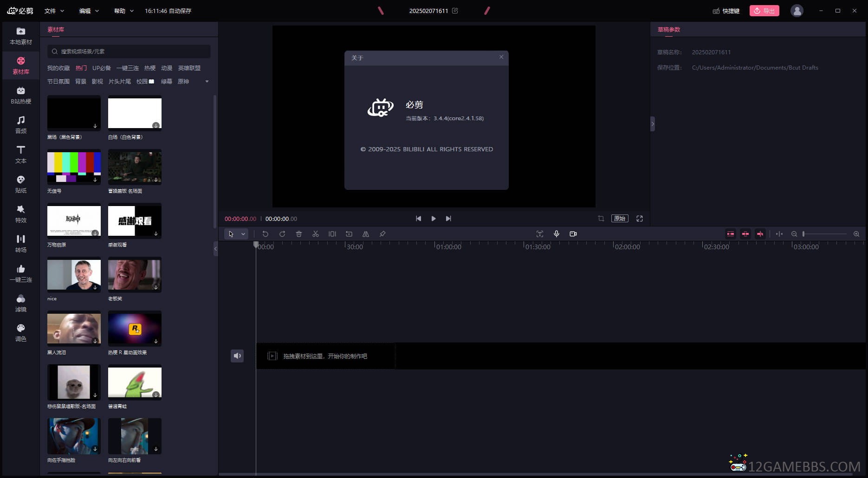Open the 文件 menu dropdown

(x=54, y=11)
